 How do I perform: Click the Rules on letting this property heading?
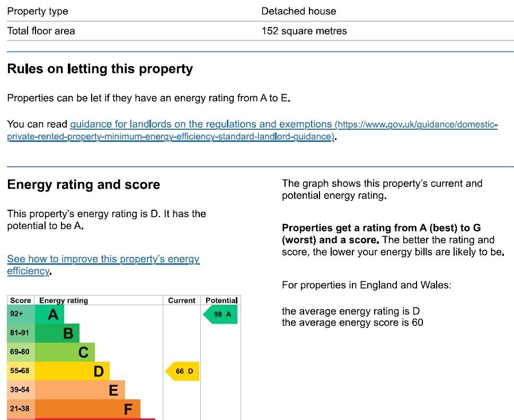[100, 69]
